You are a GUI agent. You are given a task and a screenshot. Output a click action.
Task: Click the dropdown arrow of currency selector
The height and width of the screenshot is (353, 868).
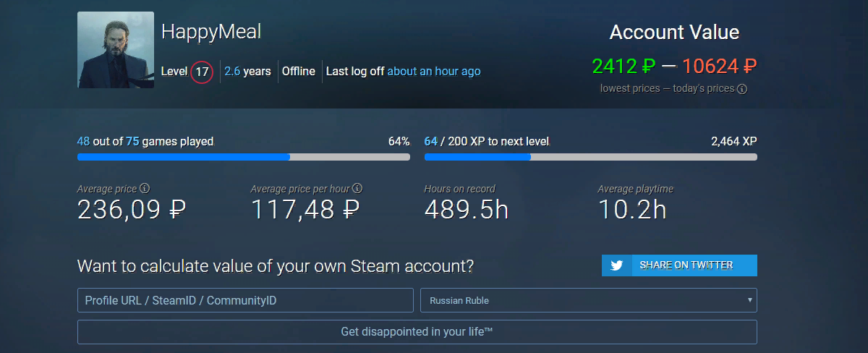pos(750,300)
